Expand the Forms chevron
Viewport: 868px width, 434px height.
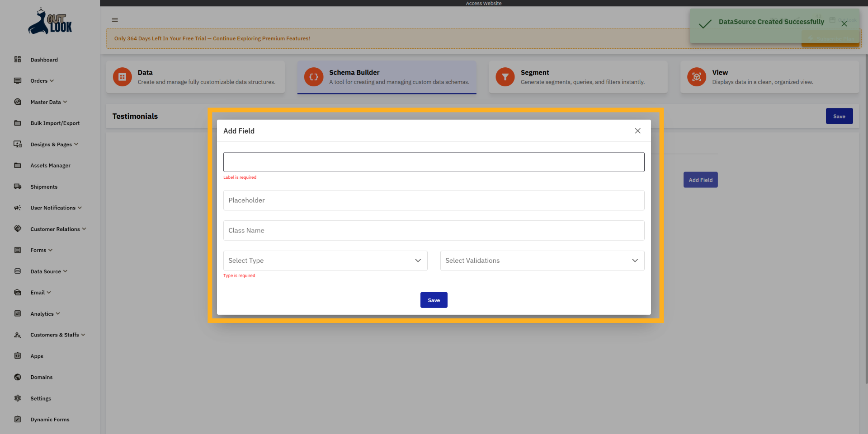50,250
